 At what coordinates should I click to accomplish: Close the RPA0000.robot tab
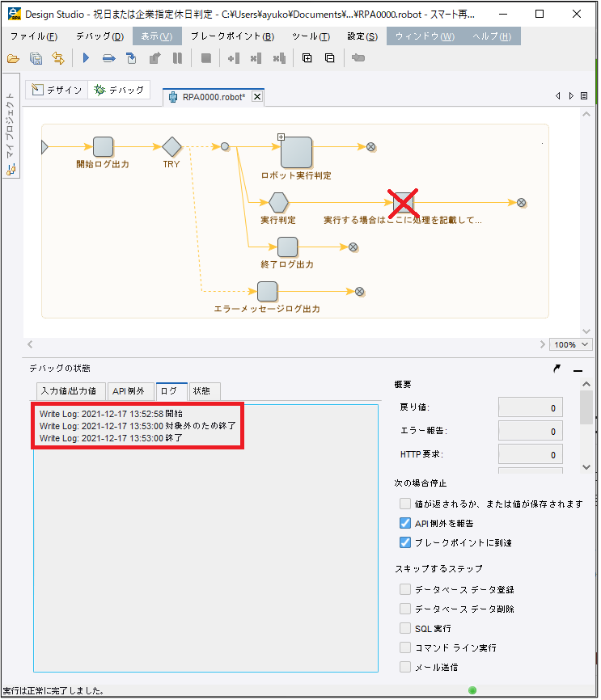click(x=257, y=96)
